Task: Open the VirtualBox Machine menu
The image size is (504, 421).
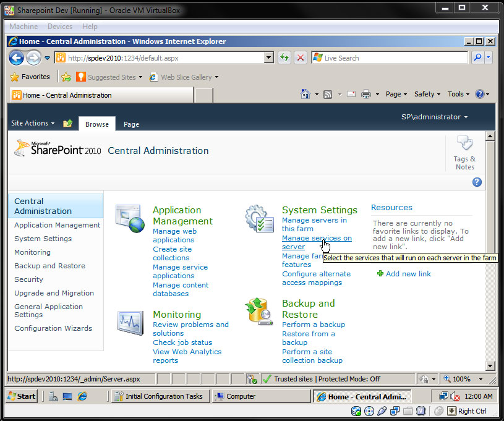Action: pyautogui.click(x=23, y=27)
